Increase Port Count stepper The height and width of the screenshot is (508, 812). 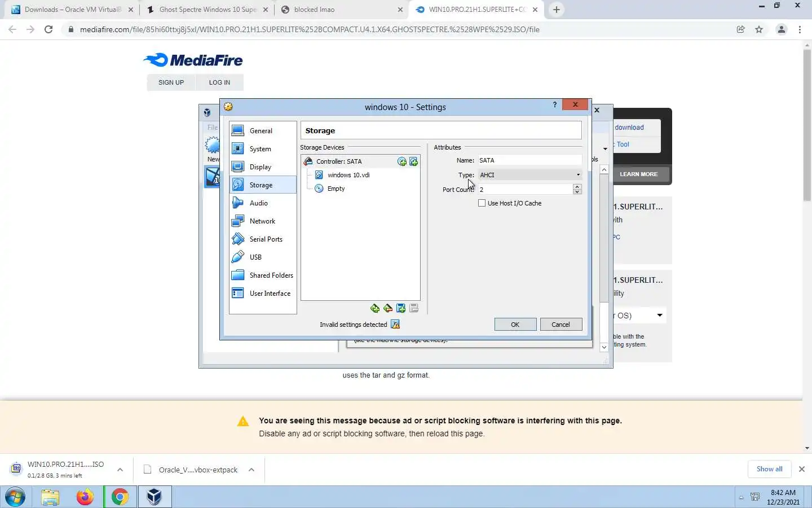tap(577, 186)
